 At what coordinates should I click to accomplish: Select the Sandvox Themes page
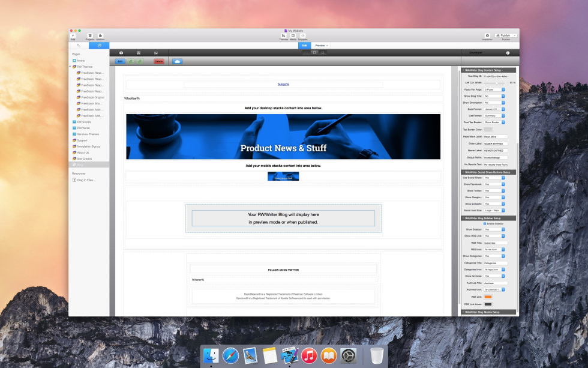(x=89, y=134)
